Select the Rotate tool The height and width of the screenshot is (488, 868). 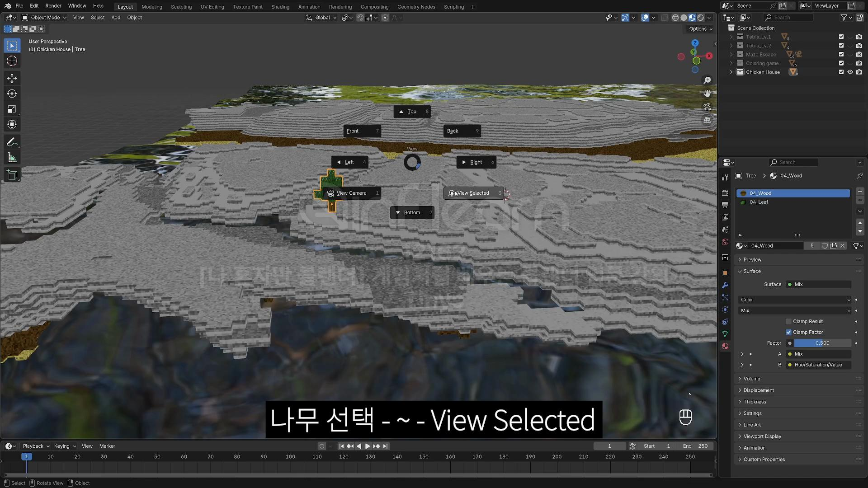(12, 94)
